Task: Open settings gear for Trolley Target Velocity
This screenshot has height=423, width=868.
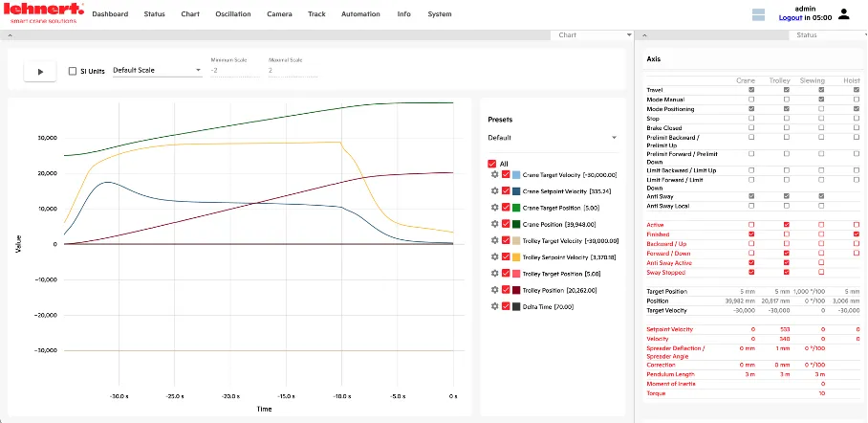Action: point(495,240)
